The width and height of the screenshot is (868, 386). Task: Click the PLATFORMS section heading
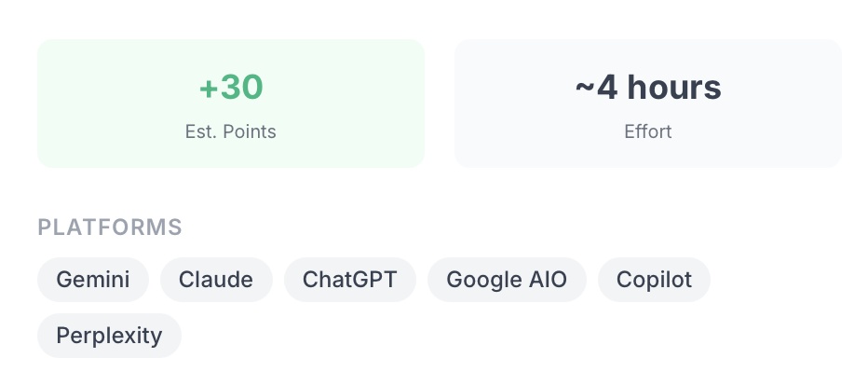(110, 227)
